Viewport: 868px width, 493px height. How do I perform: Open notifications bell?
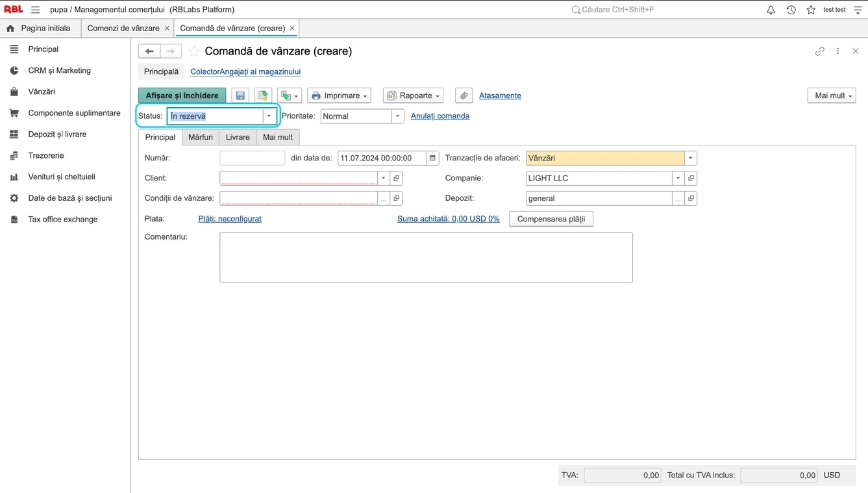click(771, 10)
